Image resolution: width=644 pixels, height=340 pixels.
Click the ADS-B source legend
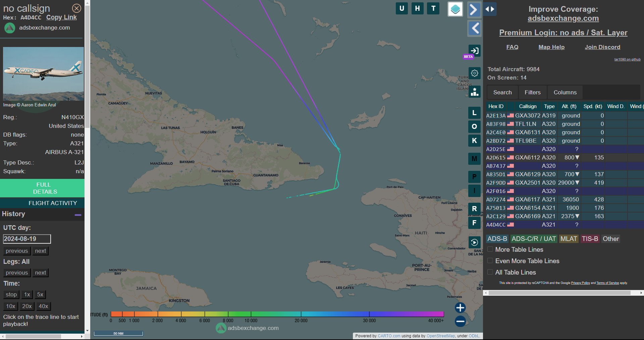pos(497,239)
